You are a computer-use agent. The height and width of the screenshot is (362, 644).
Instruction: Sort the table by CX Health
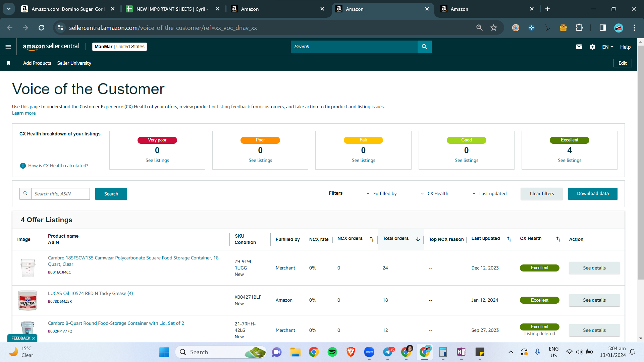(558, 239)
